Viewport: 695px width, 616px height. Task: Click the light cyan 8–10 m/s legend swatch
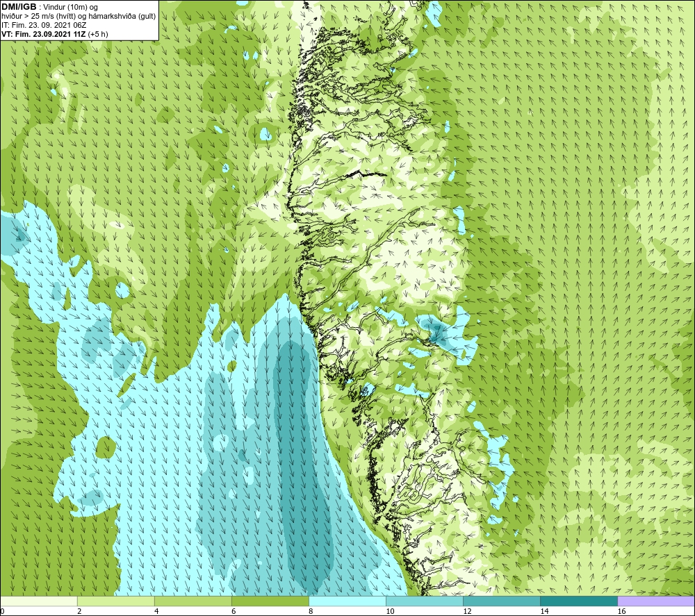pyautogui.click(x=347, y=601)
